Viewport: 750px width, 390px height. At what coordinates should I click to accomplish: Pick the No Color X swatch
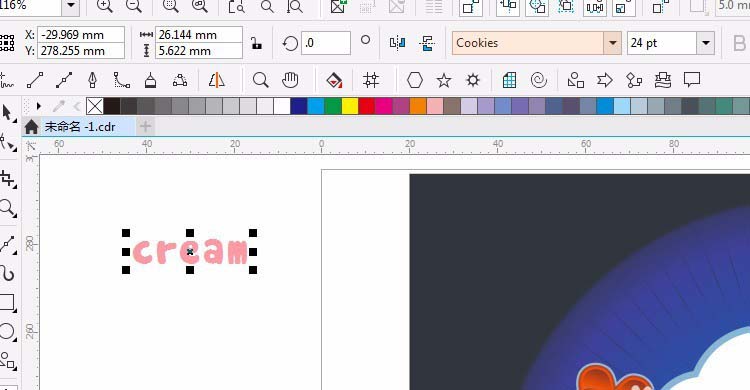coord(95,106)
